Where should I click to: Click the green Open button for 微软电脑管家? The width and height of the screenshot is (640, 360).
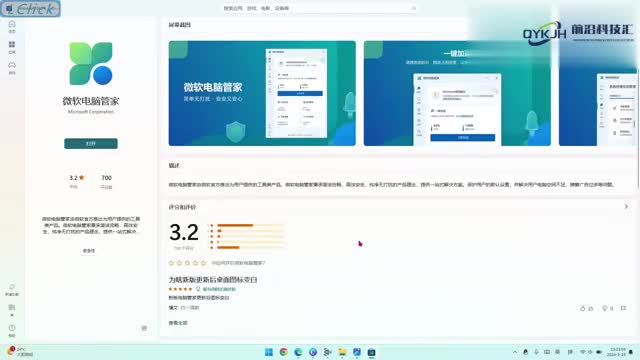[91, 143]
